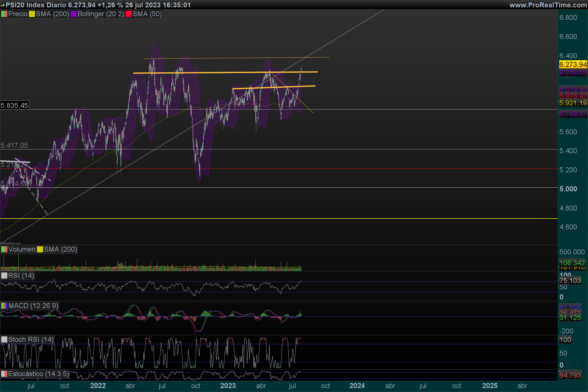
Task: Click the yellow SMA (200) price legend swatch
Action: click(32, 14)
